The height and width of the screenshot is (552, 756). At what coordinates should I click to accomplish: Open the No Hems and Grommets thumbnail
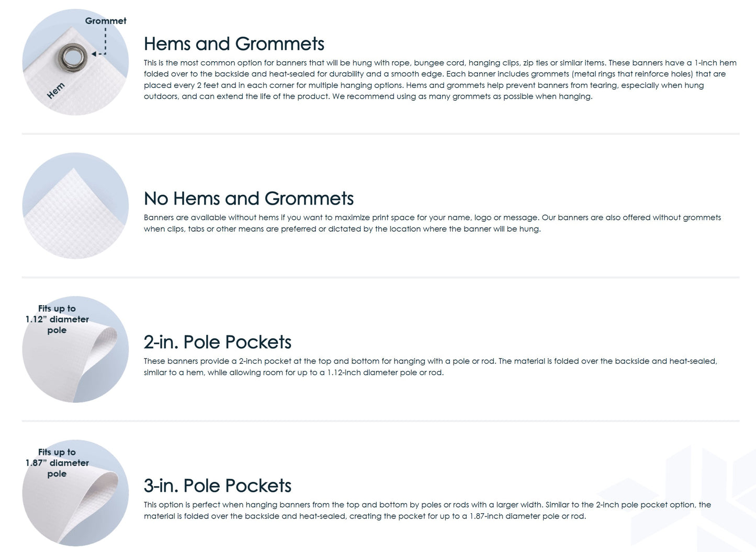click(x=75, y=206)
